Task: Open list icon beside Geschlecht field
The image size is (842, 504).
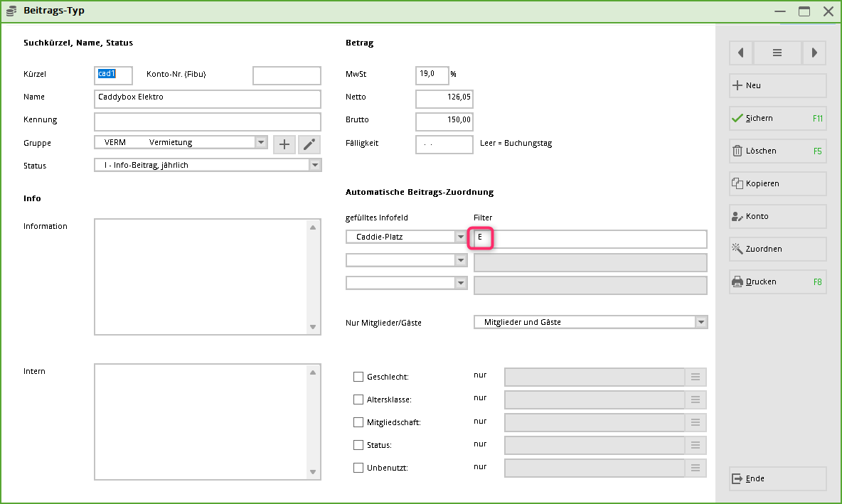Action: pyautogui.click(x=696, y=377)
